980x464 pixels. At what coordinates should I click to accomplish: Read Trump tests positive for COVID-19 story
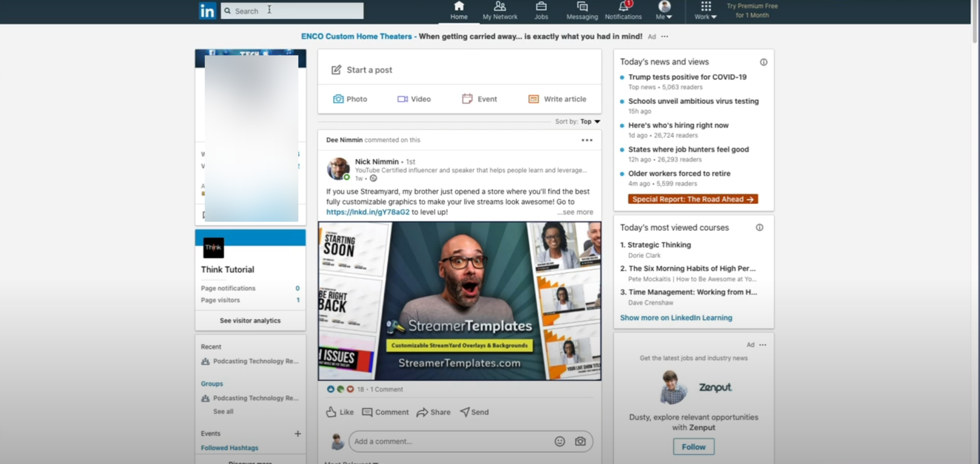(687, 77)
